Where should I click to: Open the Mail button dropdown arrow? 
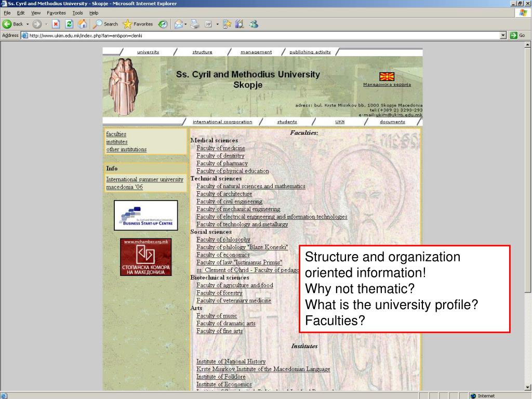(x=185, y=24)
